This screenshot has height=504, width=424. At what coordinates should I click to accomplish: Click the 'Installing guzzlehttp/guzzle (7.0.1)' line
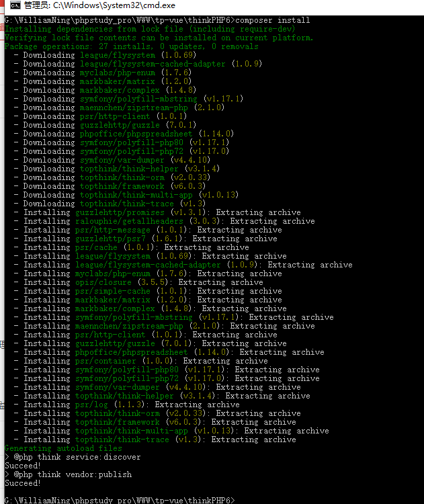(x=150, y=343)
